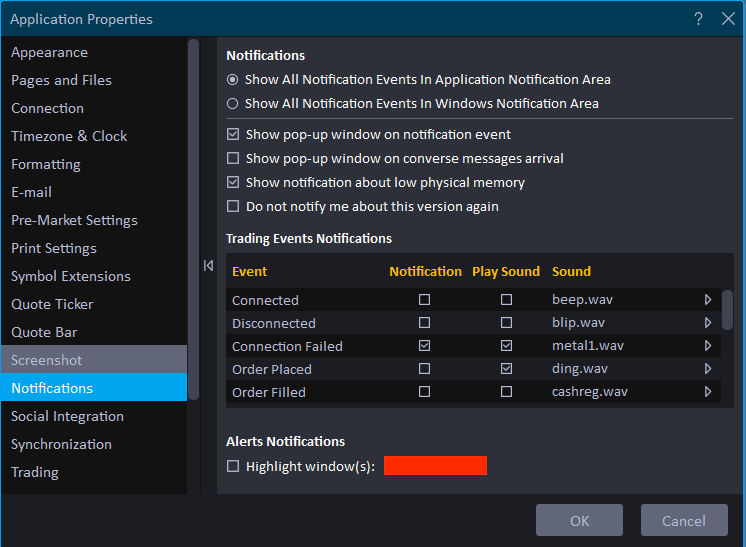The height and width of the screenshot is (547, 746).
Task: Disable Play Sound for Order Placed event
Action: pyautogui.click(x=506, y=369)
